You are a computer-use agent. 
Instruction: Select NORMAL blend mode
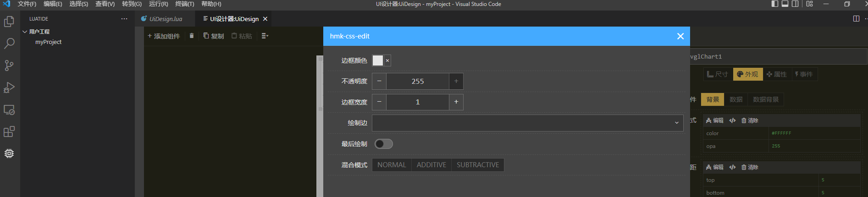click(x=392, y=165)
